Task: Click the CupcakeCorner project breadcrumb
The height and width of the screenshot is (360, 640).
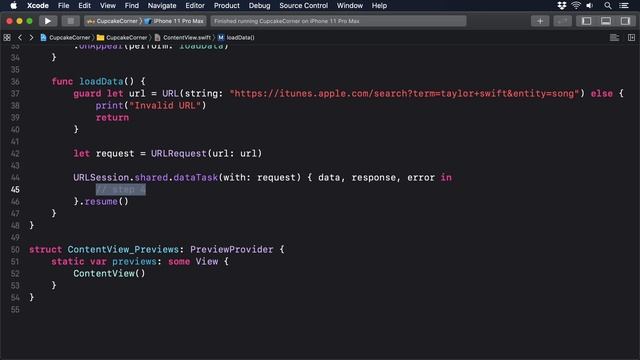Action: click(x=65, y=38)
